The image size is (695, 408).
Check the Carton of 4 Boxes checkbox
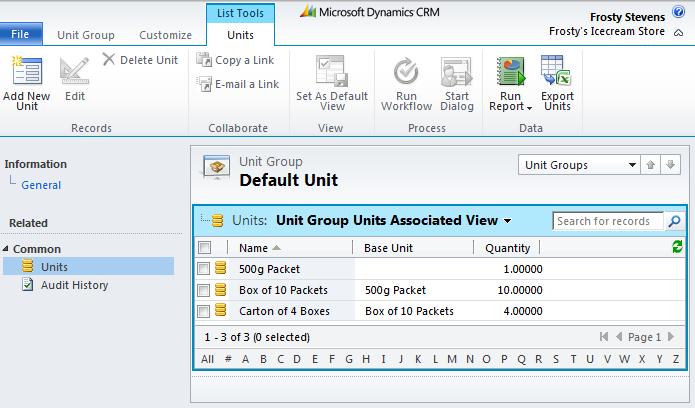click(x=203, y=311)
